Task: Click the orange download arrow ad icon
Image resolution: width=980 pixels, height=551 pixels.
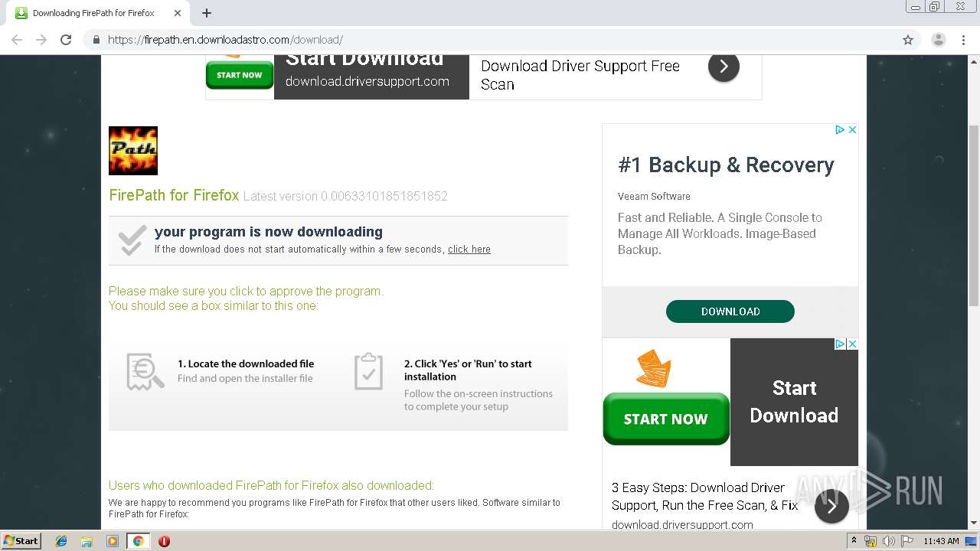Action: tap(654, 368)
